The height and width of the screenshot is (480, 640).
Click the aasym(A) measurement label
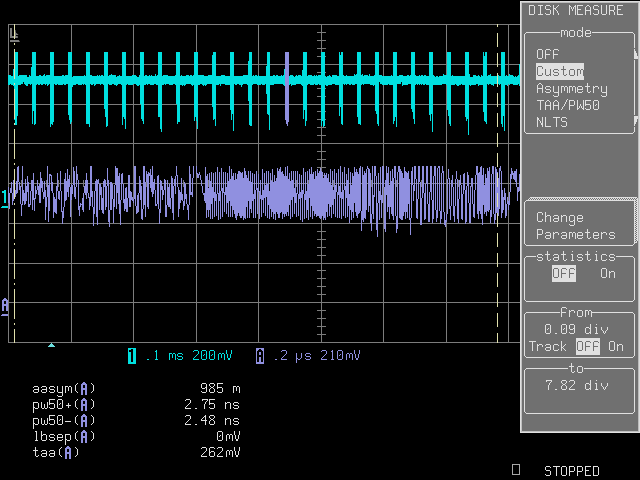coord(64,389)
